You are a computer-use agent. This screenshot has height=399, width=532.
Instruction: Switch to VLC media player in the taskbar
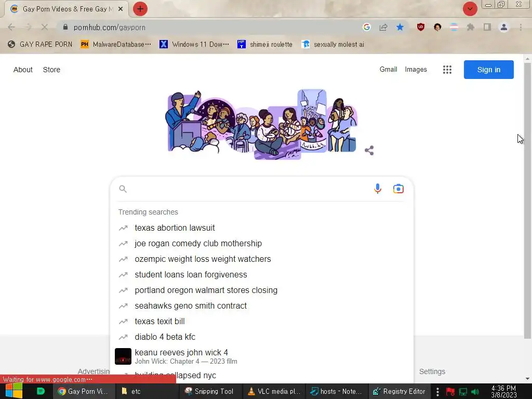pos(274,391)
